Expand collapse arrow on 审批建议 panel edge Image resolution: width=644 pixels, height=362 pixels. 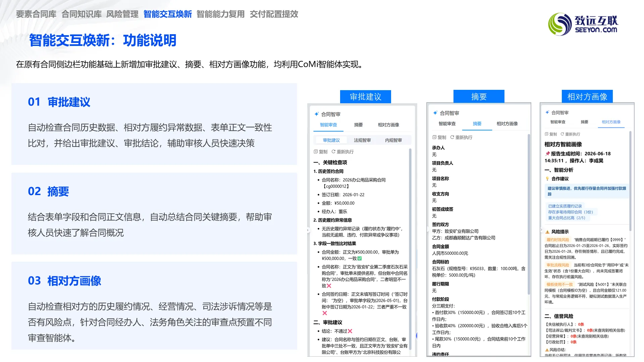click(x=308, y=230)
